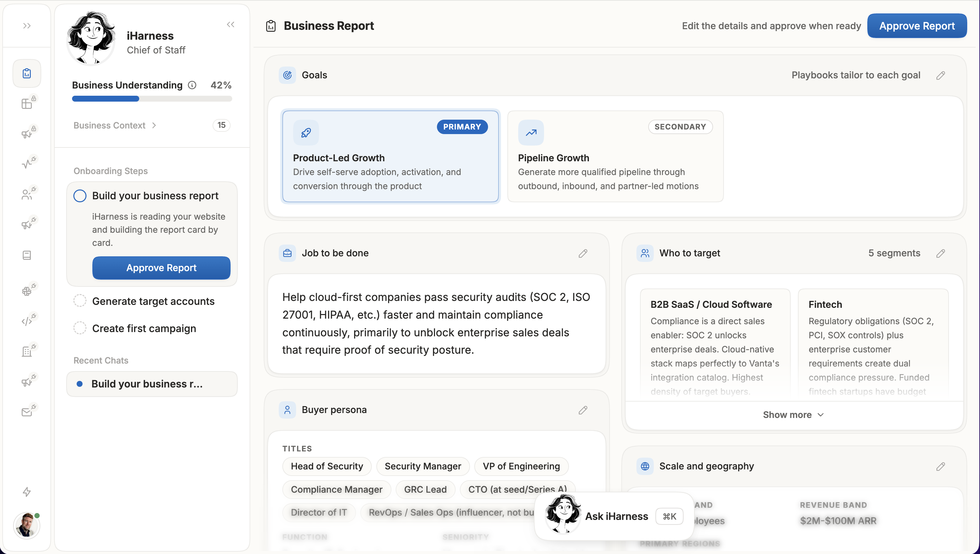This screenshot has height=554, width=980.
Task: Edit the Goals section with pencil icon
Action: pos(940,75)
